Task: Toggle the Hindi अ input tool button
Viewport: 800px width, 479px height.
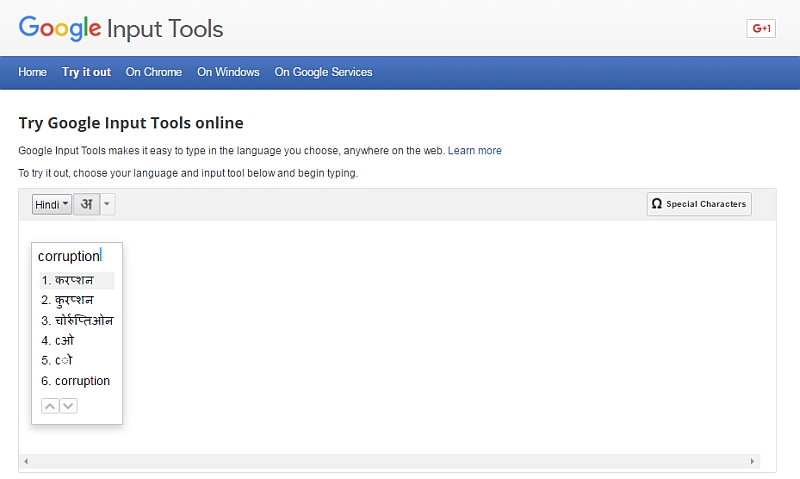Action: pos(87,204)
